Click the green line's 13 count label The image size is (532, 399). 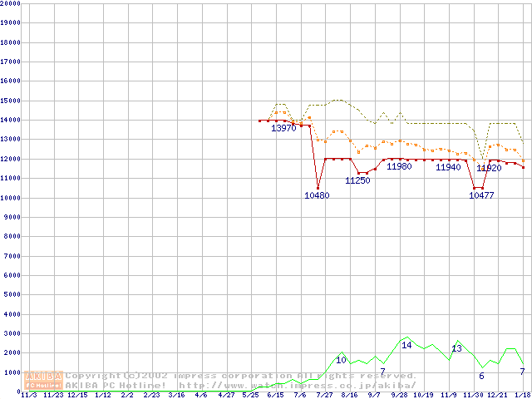pyautogui.click(x=456, y=348)
